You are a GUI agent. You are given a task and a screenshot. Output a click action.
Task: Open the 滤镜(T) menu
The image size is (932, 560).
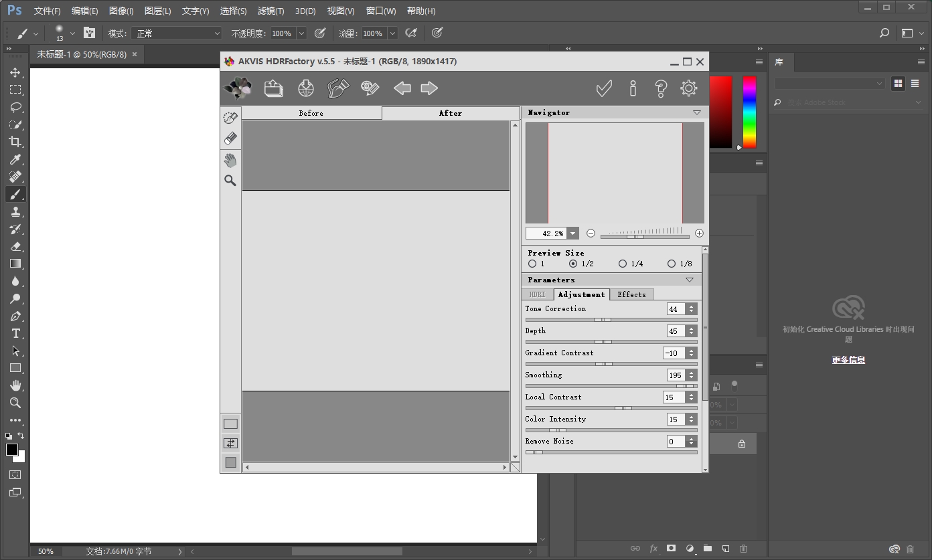click(270, 11)
